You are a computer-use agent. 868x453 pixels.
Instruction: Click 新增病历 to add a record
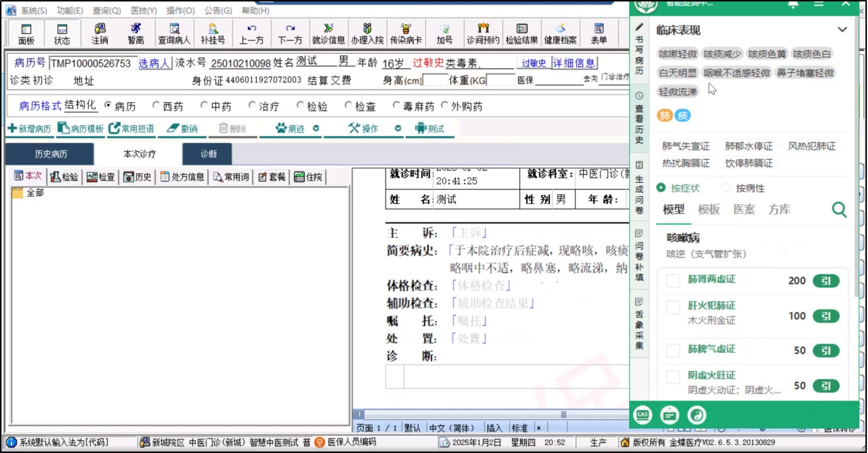[29, 128]
